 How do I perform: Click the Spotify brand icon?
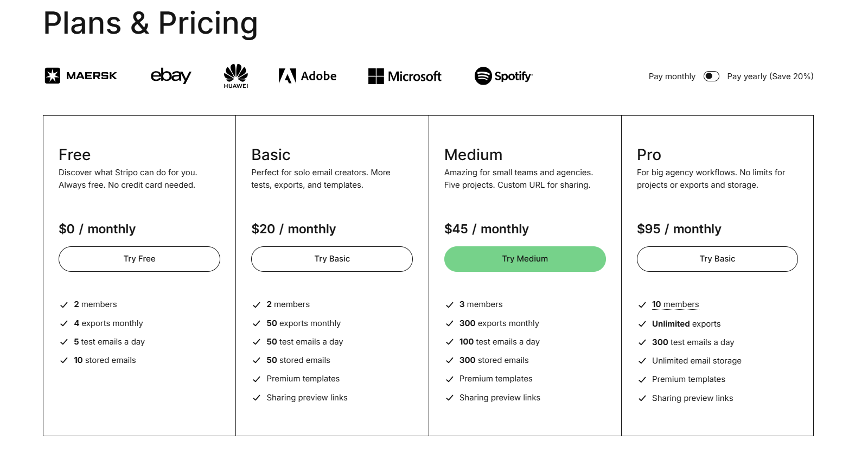click(x=503, y=76)
